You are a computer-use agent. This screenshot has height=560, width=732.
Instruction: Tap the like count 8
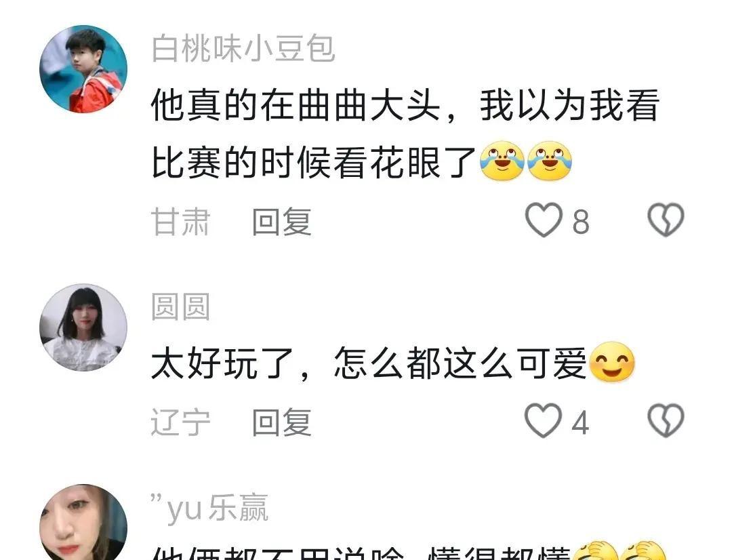(581, 222)
